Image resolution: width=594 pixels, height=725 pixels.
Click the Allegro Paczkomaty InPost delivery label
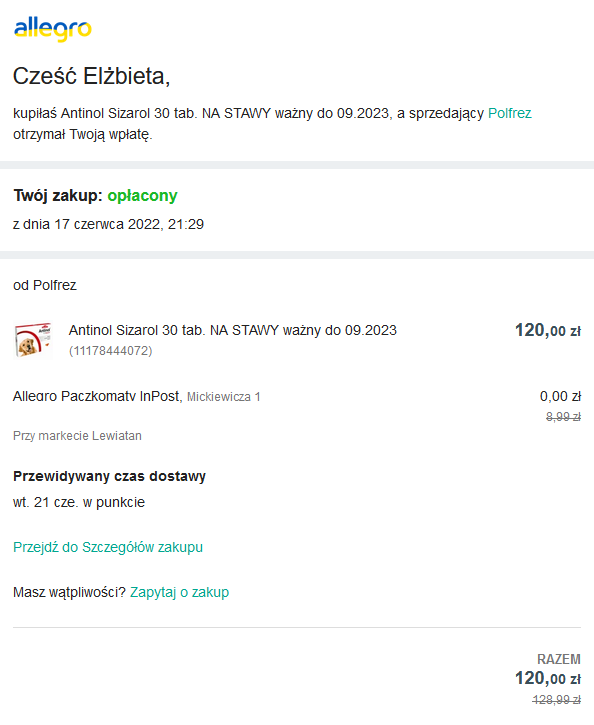(x=98, y=396)
